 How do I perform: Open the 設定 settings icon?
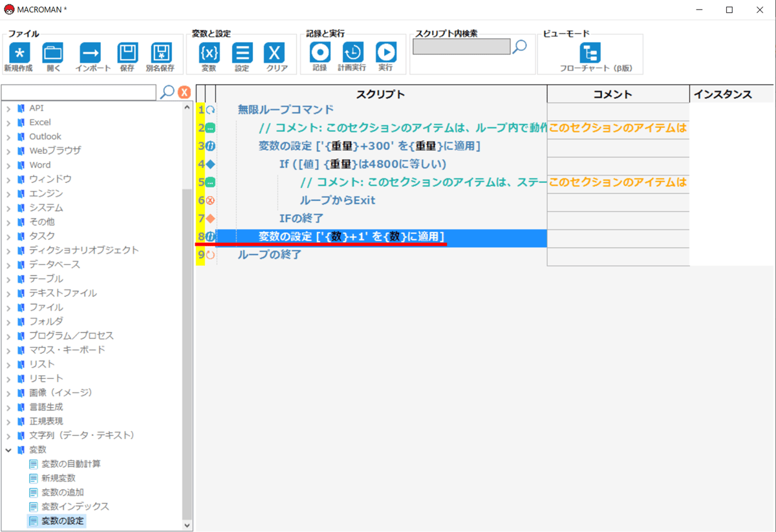(242, 53)
